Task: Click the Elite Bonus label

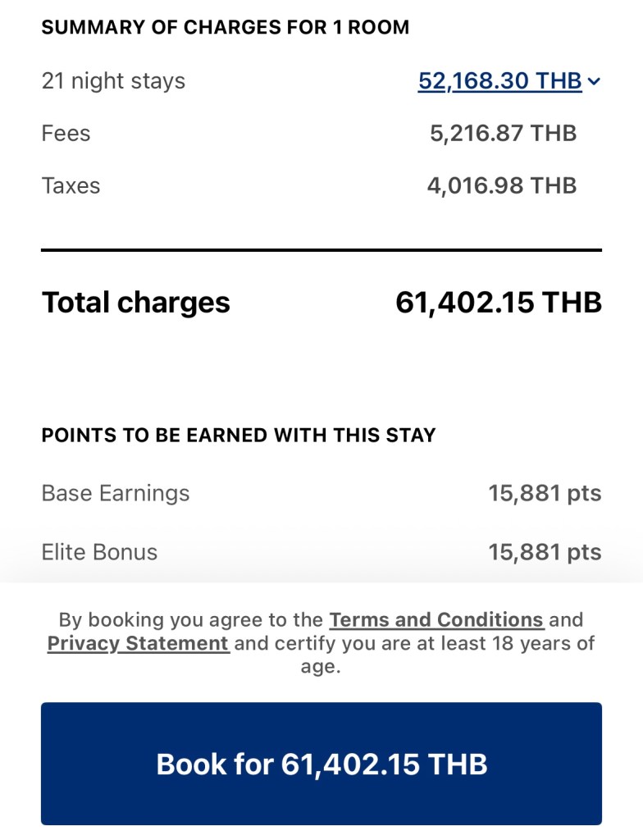Action: coord(99,552)
